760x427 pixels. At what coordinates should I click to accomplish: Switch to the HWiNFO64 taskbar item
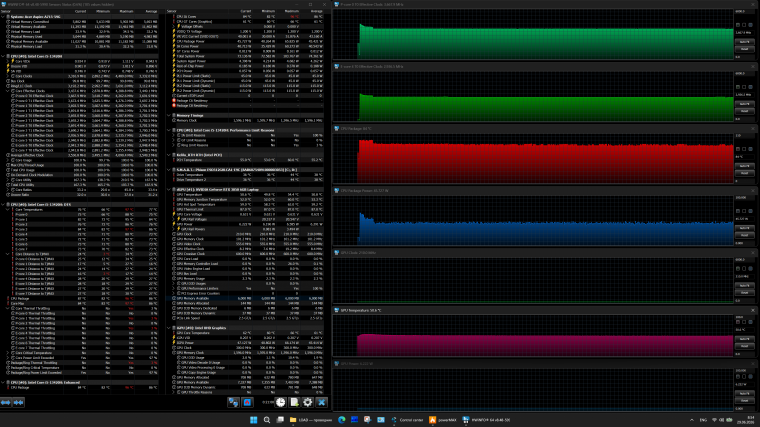[486, 420]
